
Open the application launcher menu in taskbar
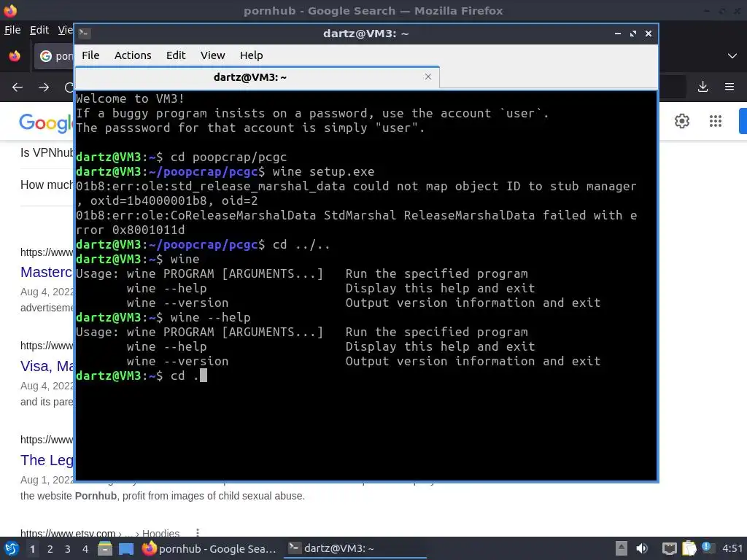12,548
